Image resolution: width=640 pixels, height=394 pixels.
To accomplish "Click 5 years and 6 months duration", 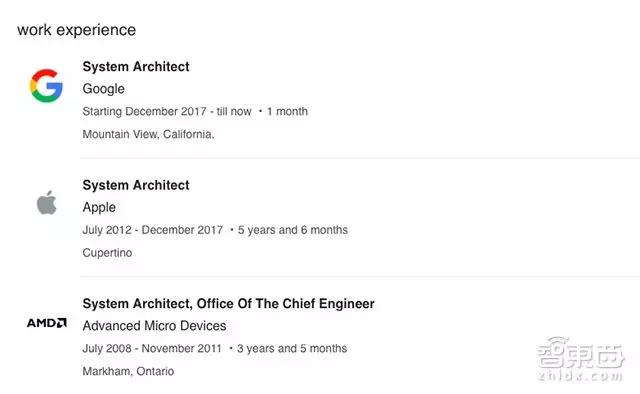I will click(293, 230).
